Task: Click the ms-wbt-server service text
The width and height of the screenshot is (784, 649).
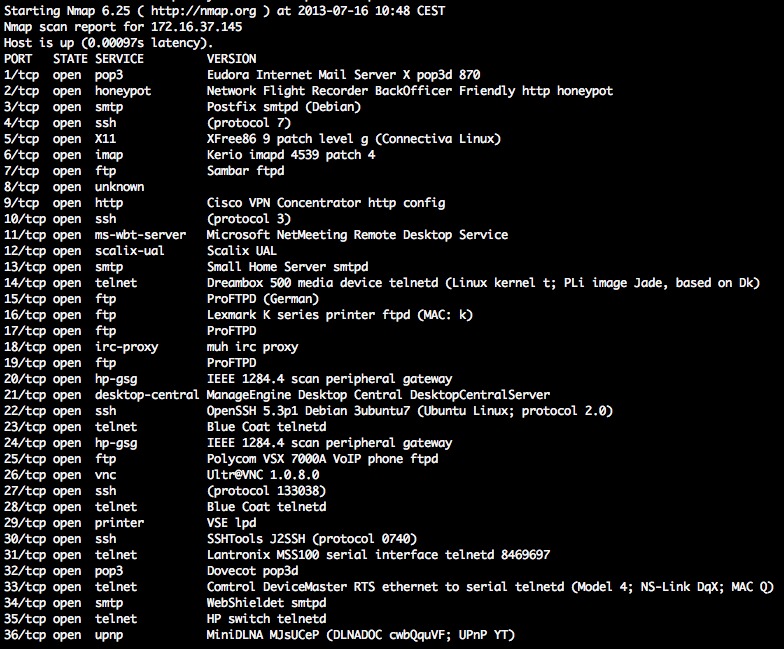Action: [x=140, y=235]
